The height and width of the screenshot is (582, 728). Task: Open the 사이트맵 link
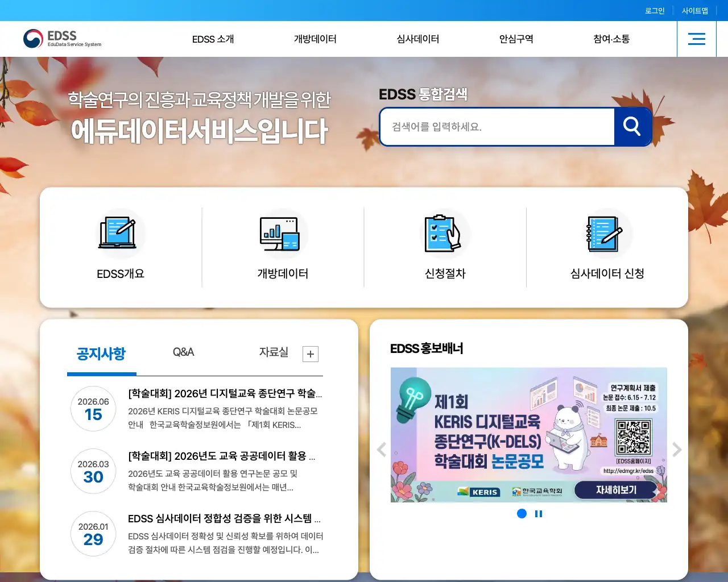pos(695,11)
